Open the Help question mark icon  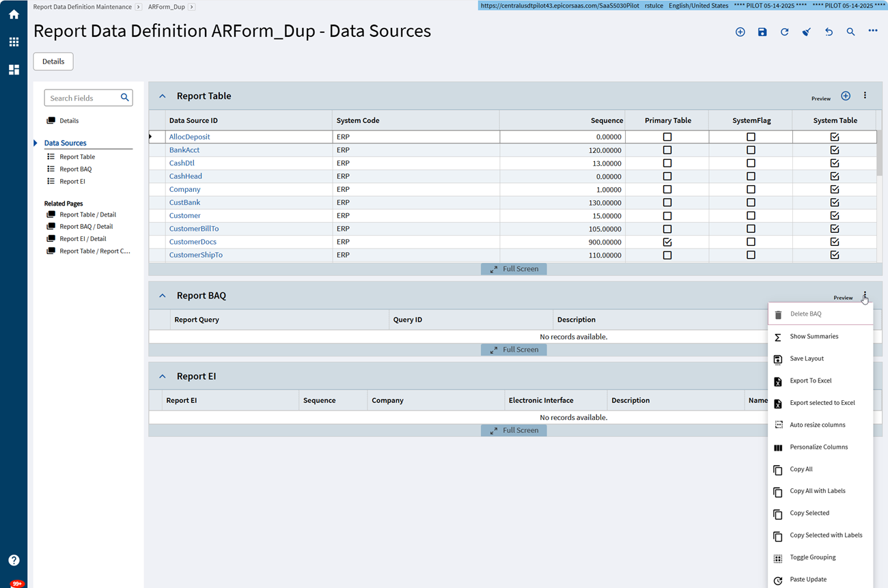pyautogui.click(x=14, y=560)
